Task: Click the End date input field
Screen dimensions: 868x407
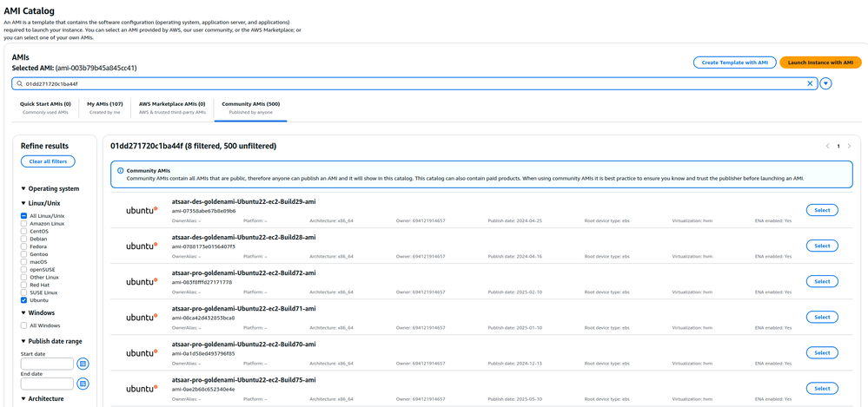Action: point(47,384)
